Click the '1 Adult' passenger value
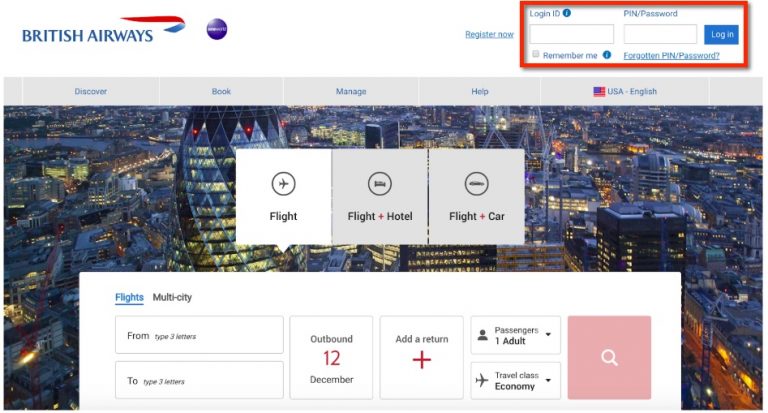The image size is (768, 413). tap(510, 341)
